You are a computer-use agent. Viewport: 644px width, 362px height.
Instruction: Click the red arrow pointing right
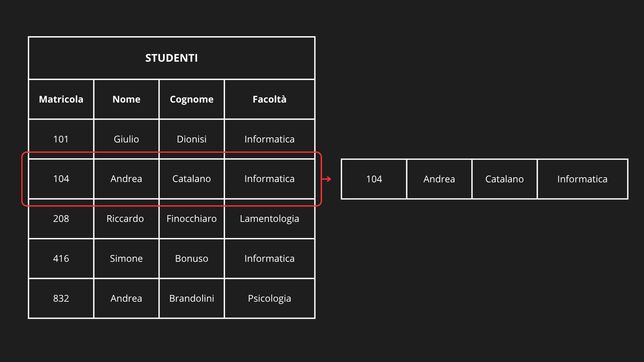tap(327, 179)
